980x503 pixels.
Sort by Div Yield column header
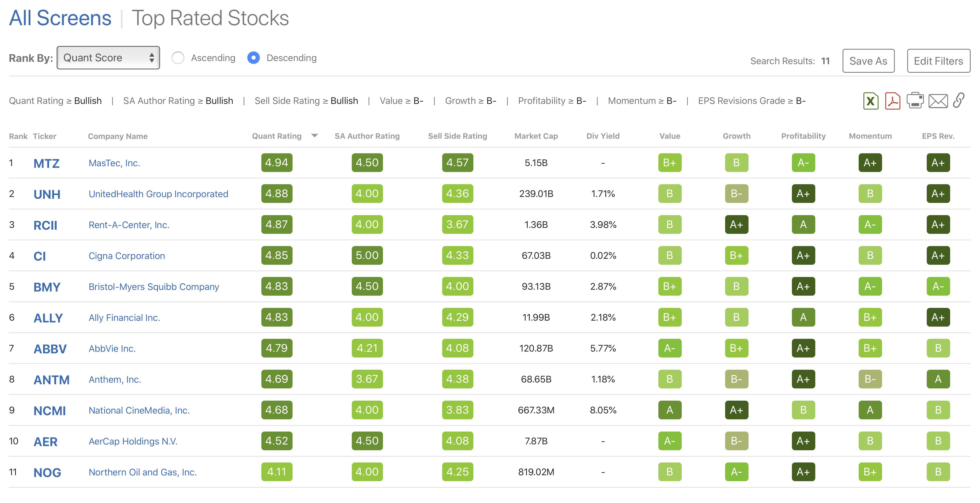click(602, 136)
